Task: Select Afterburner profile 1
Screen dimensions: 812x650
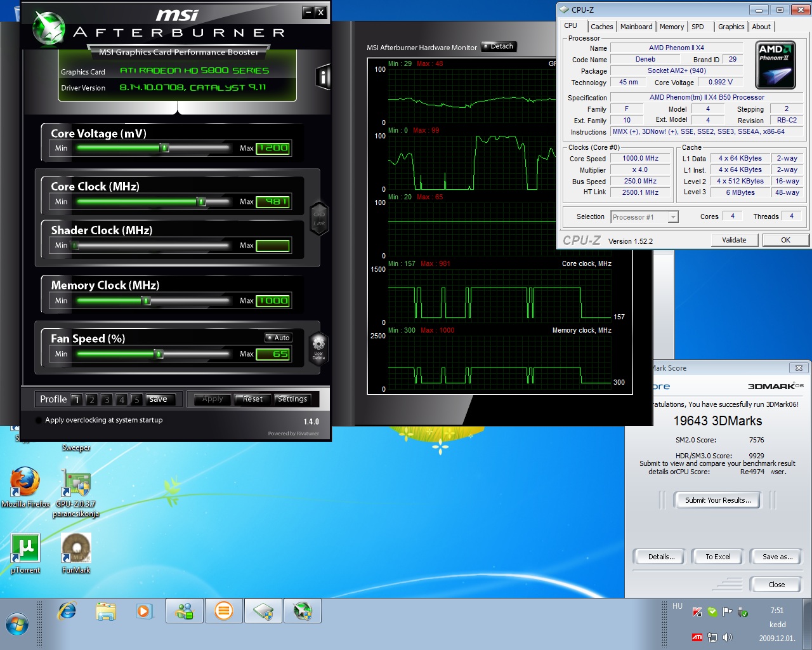Action: [x=77, y=399]
